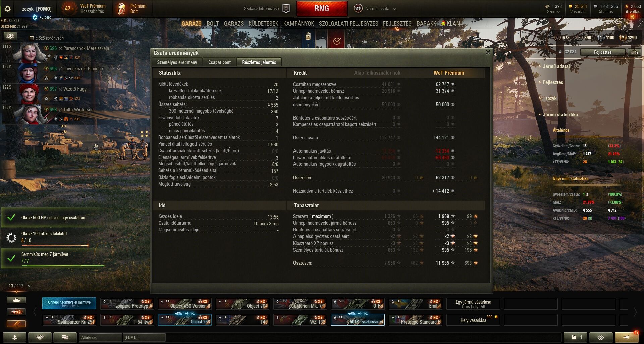The width and height of the screenshot is (644, 344).
Task: Click Hely vásárlása slot for 300 gold
Action: (x=473, y=320)
